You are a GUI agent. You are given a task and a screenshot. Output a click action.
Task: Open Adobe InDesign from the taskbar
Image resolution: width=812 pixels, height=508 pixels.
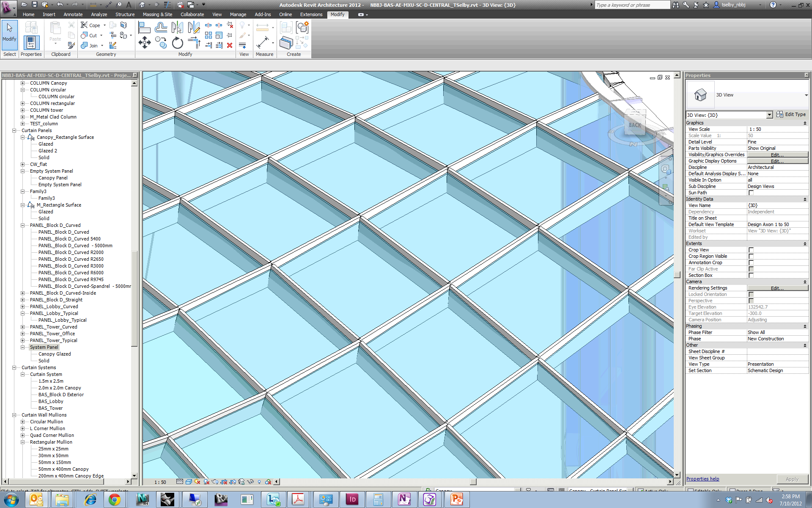point(352,500)
